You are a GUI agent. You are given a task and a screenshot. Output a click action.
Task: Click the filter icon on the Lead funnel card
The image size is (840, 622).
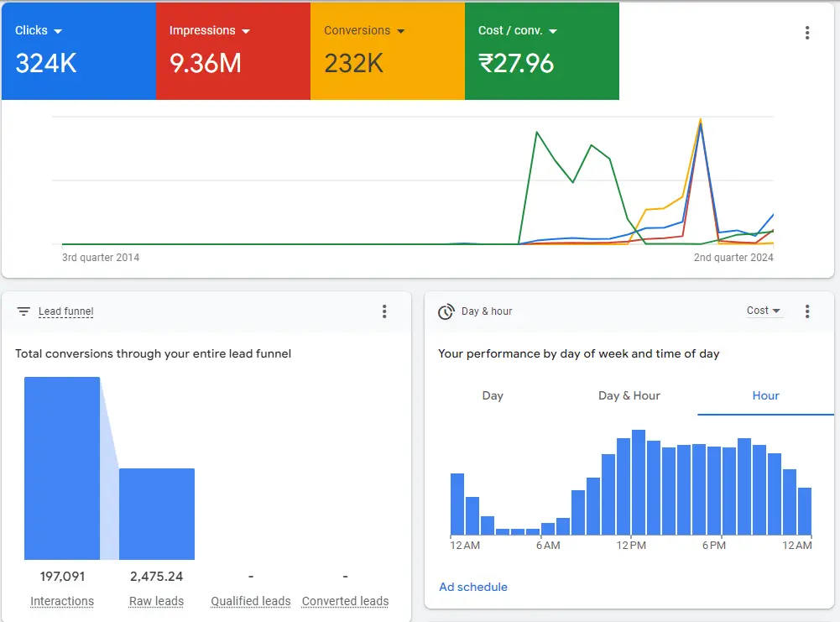click(x=23, y=311)
